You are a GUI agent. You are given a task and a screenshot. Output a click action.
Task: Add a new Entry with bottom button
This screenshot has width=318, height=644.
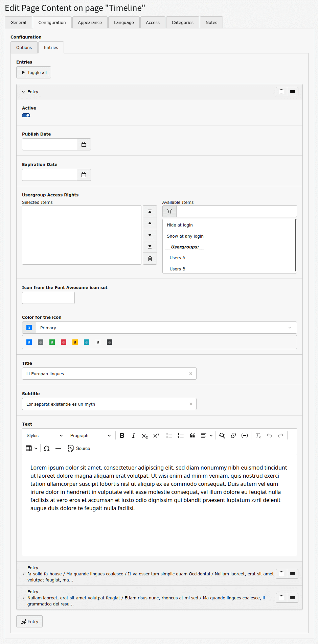pyautogui.click(x=29, y=621)
